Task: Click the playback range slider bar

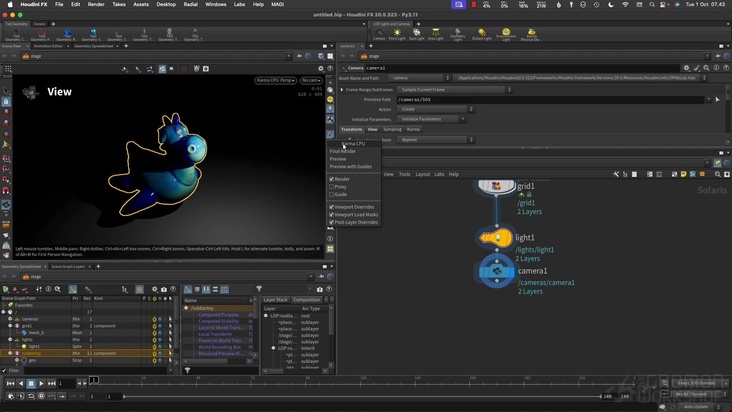Action: 362,396
